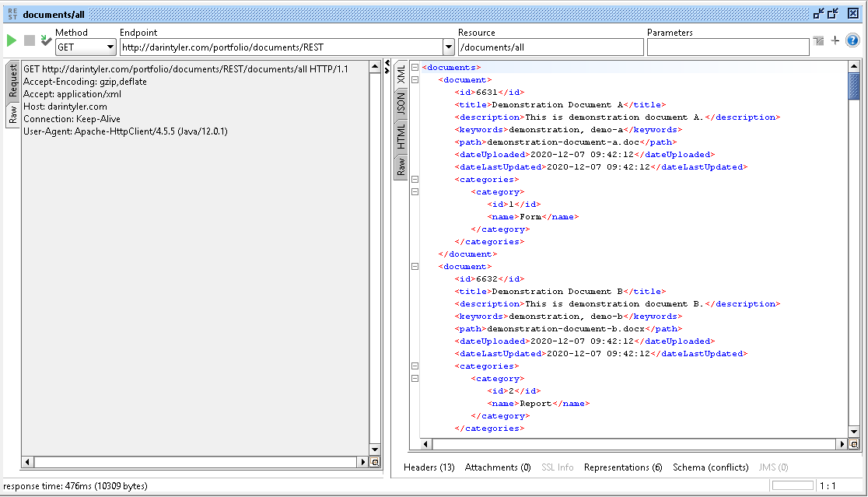Click the response pane scroll down arrow

pos(854,432)
